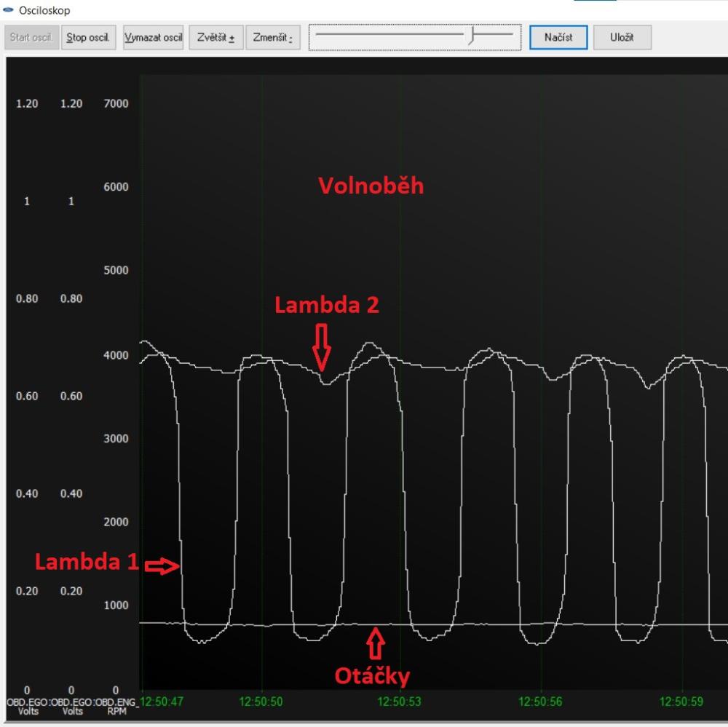
Task: Zoom in using Zvětšit + button
Action: click(216, 37)
